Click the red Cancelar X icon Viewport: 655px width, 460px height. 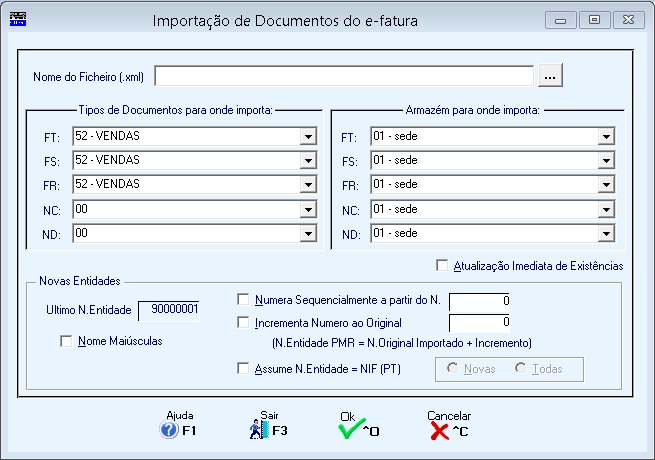coord(439,431)
